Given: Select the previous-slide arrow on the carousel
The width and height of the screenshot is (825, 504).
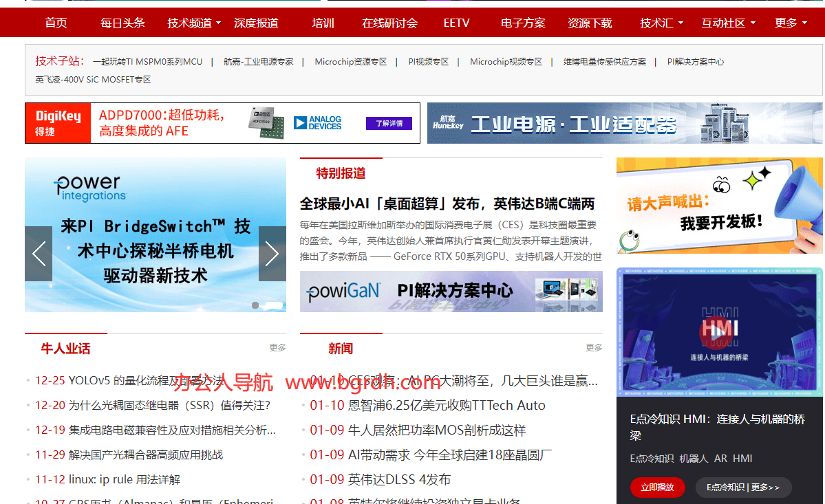Looking at the screenshot, I should [x=38, y=254].
